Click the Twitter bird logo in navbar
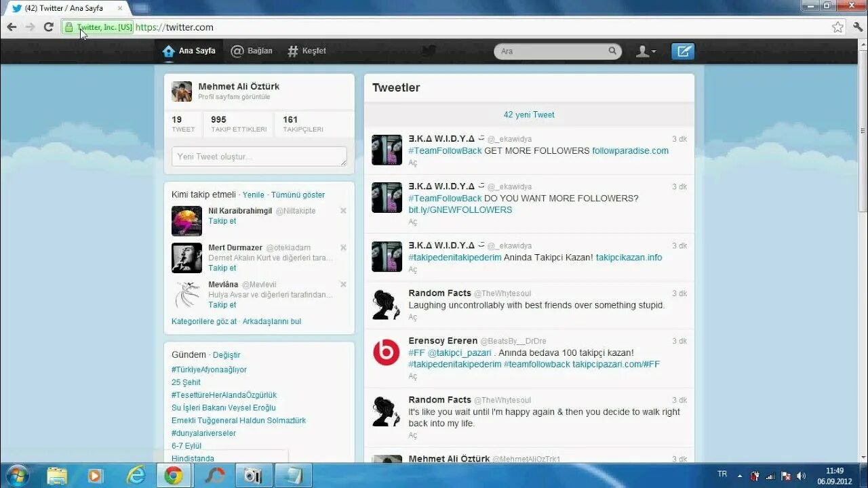The height and width of the screenshot is (488, 868). click(428, 51)
